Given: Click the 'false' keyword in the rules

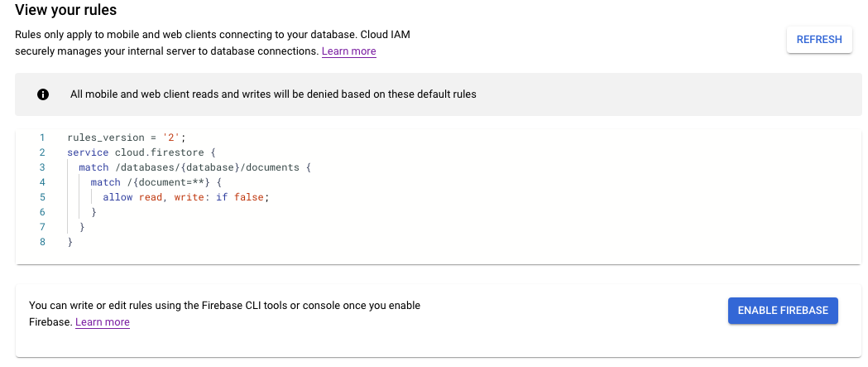Looking at the screenshot, I should (x=249, y=197).
